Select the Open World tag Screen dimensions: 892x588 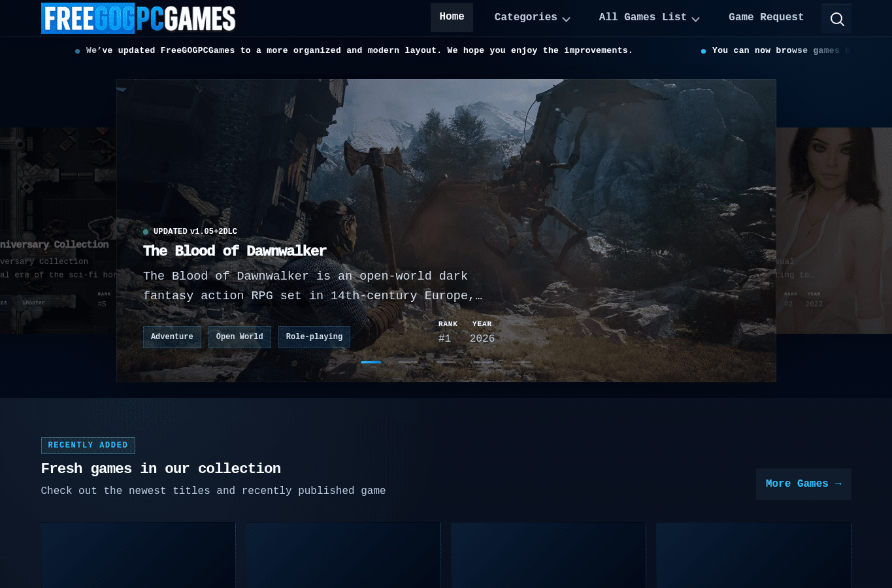pyautogui.click(x=240, y=337)
